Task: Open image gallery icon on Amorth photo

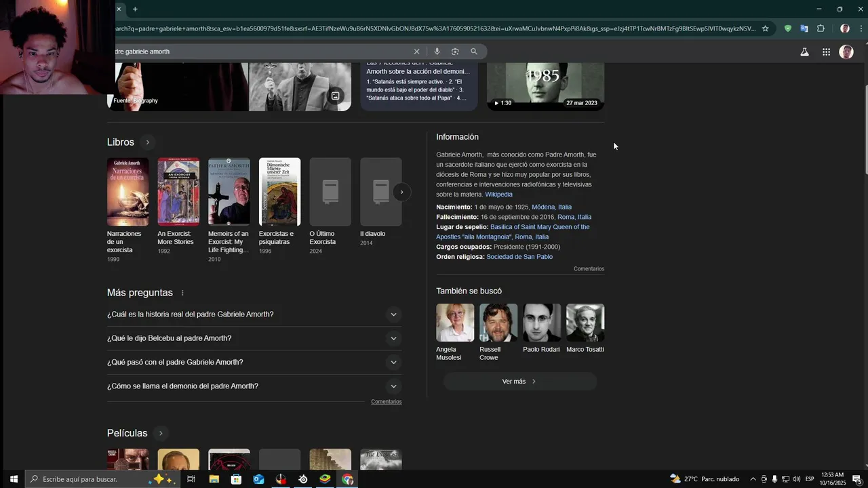Action: [x=335, y=96]
